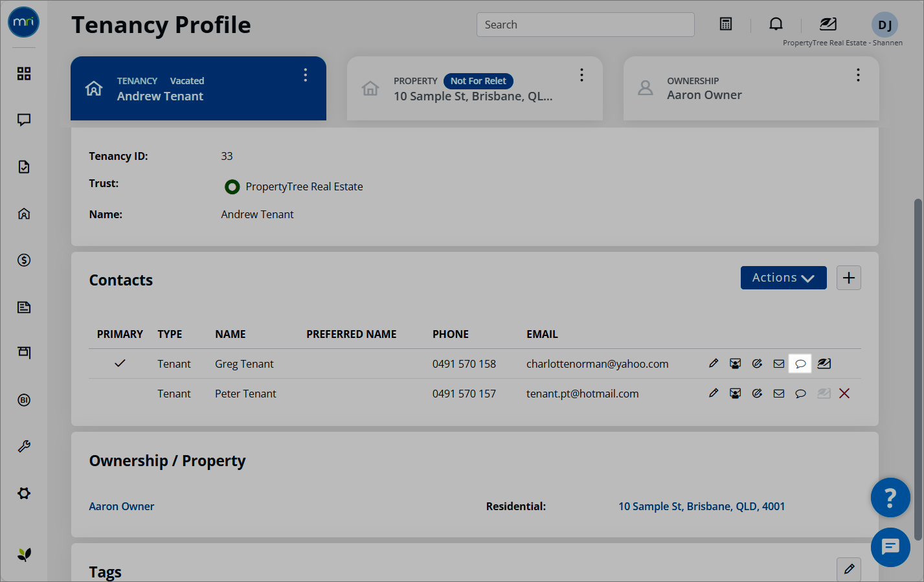Open the Tenancy card three-dot menu

coord(306,75)
